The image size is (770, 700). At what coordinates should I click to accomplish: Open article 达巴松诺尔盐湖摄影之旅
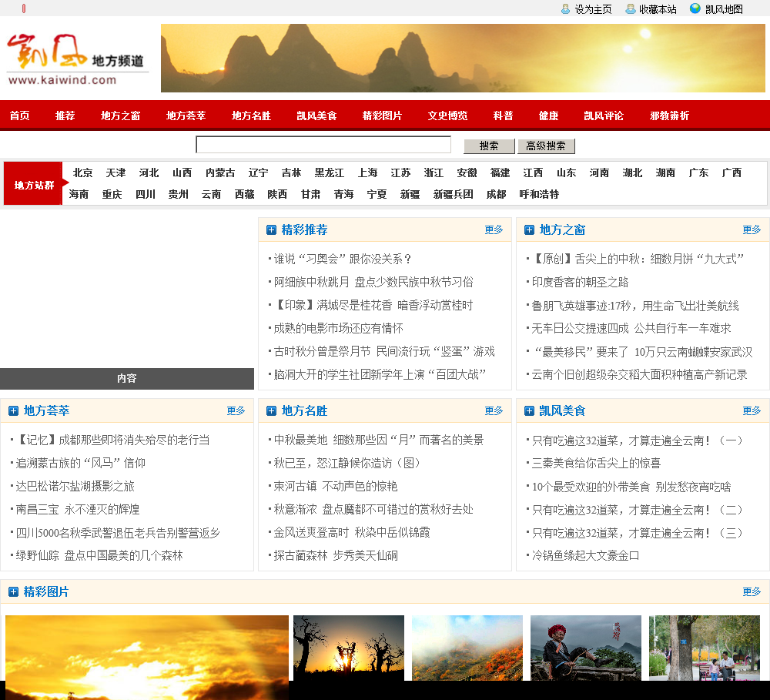pos(75,487)
